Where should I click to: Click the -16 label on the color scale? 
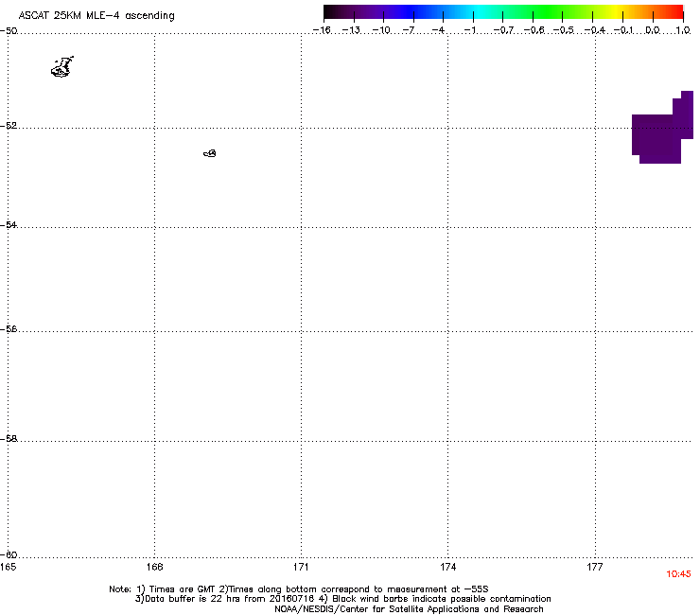pos(322,30)
